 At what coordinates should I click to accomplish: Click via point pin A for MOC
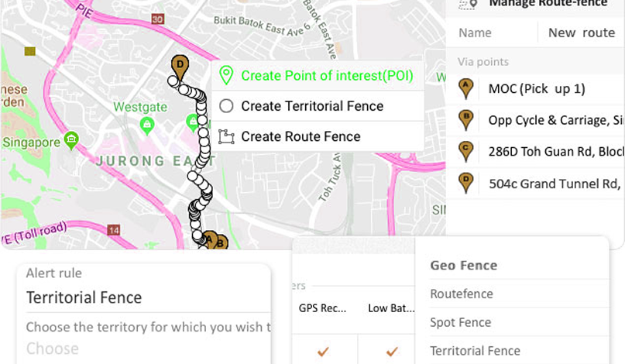pos(465,88)
